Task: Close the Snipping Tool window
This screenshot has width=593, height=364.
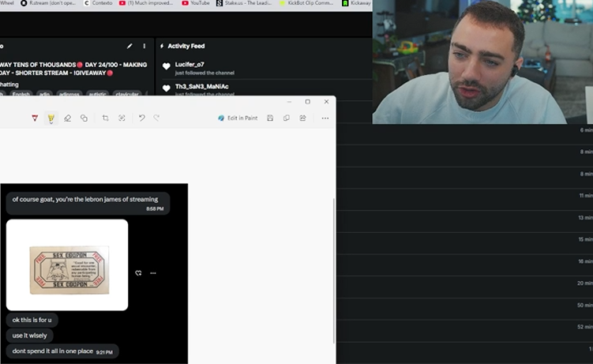Action: (326, 102)
